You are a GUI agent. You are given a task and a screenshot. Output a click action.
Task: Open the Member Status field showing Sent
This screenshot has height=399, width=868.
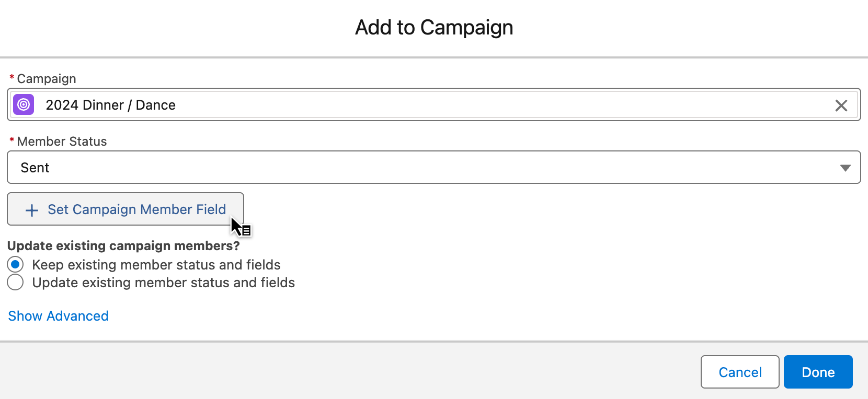[x=418, y=168]
